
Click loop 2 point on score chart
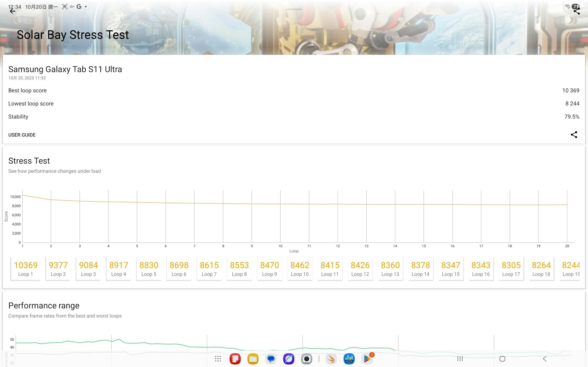click(51, 200)
